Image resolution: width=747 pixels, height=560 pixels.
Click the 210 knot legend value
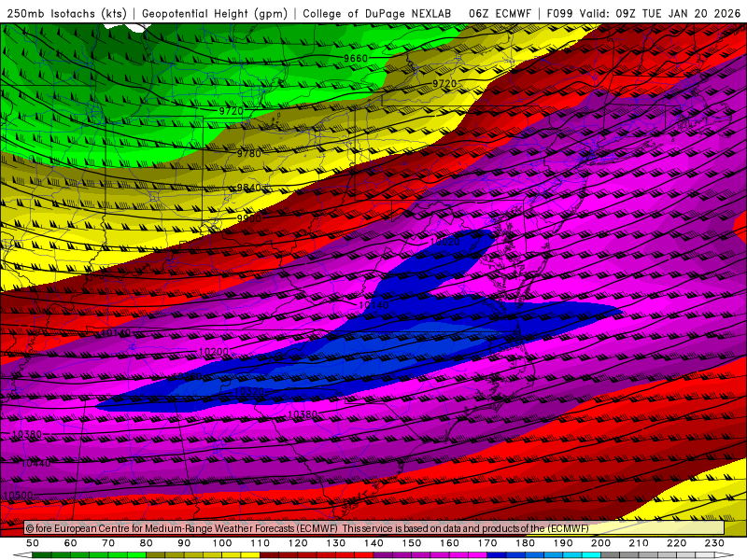(639, 543)
